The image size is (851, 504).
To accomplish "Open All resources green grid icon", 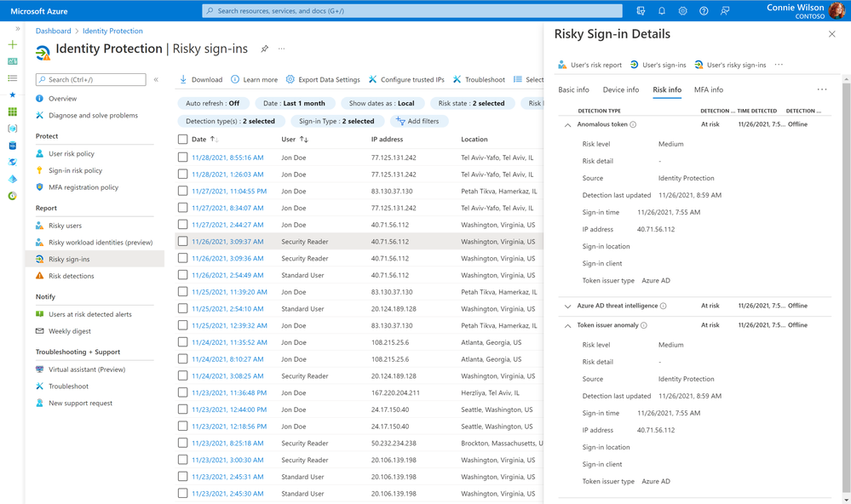I will point(13,112).
